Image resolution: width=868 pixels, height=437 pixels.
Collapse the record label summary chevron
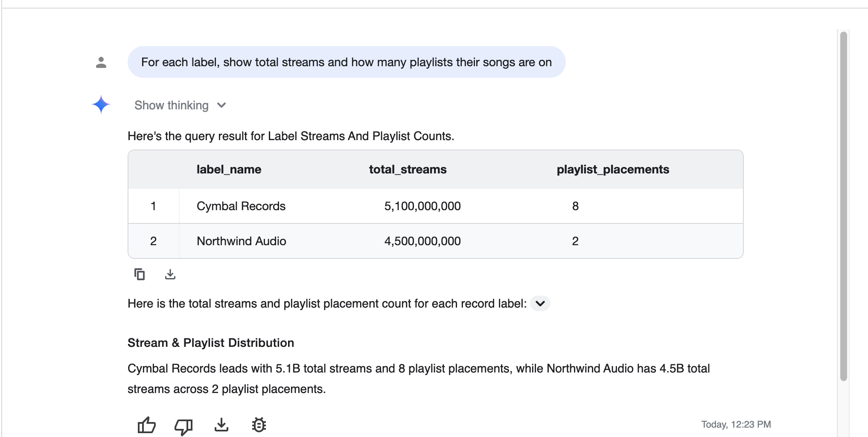pyautogui.click(x=540, y=303)
